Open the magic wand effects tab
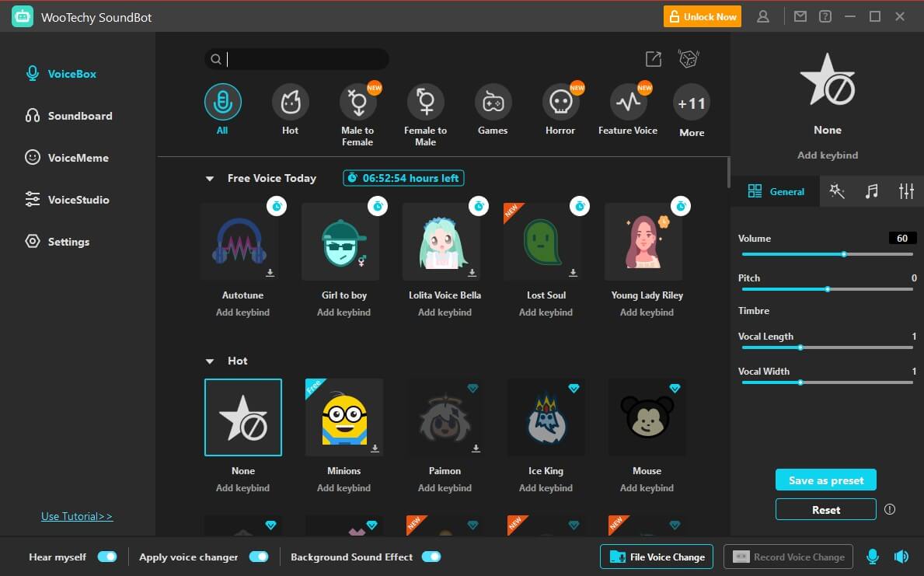The width and height of the screenshot is (924, 576). 837,191
